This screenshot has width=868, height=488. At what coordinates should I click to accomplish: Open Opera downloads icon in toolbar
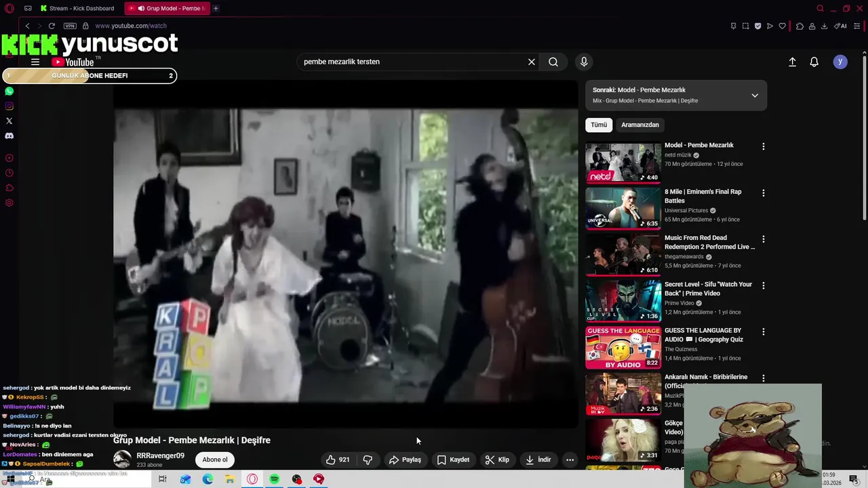point(824,26)
